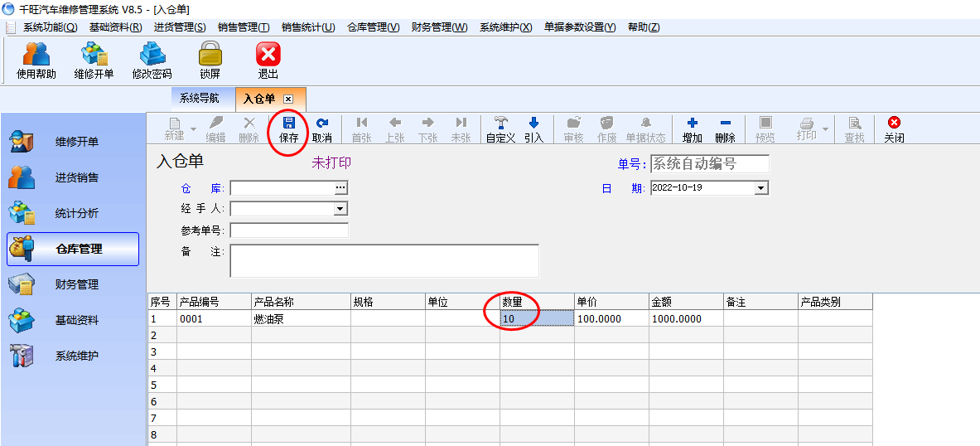This screenshot has width=980, height=446.
Task: Open the 系统功能(Q) menu
Action: point(50,27)
